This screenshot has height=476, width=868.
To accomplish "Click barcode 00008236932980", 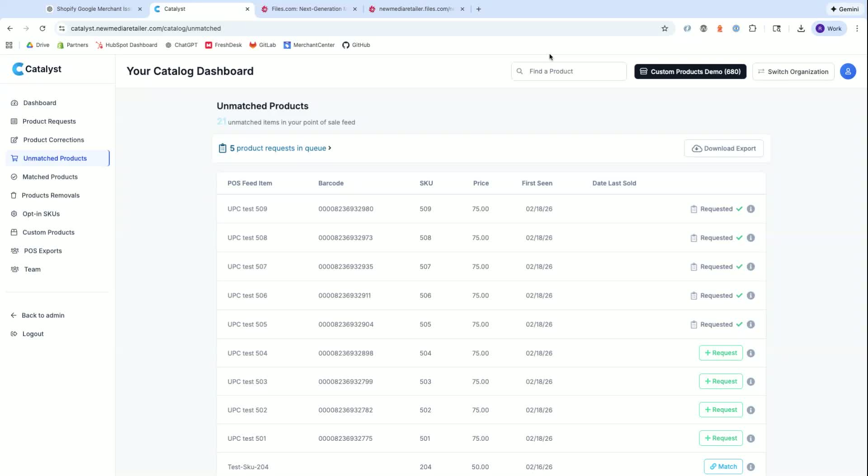I will coord(346,209).
